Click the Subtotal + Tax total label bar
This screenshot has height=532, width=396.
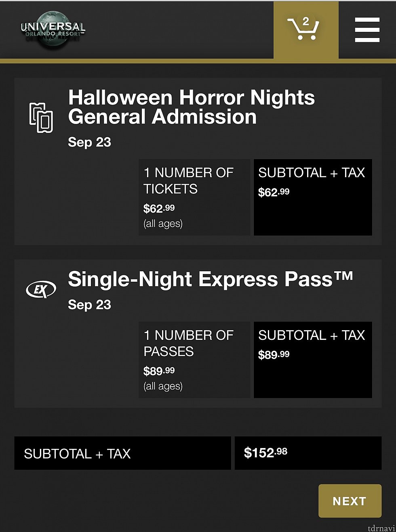tap(122, 453)
